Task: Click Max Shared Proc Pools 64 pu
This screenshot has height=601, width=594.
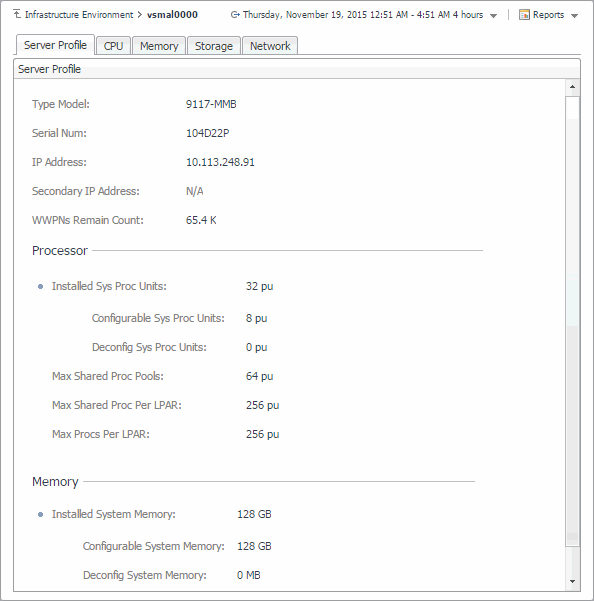Action: (259, 376)
